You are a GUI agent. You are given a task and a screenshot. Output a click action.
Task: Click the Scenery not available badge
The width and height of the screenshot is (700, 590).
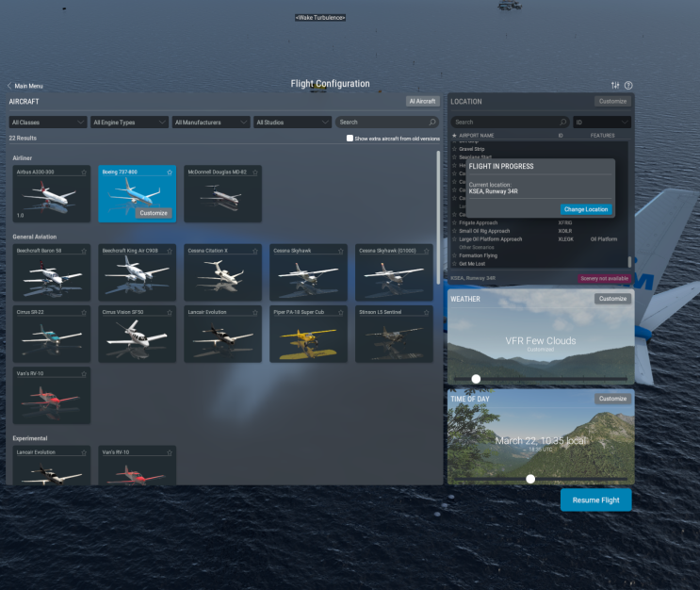click(x=605, y=279)
